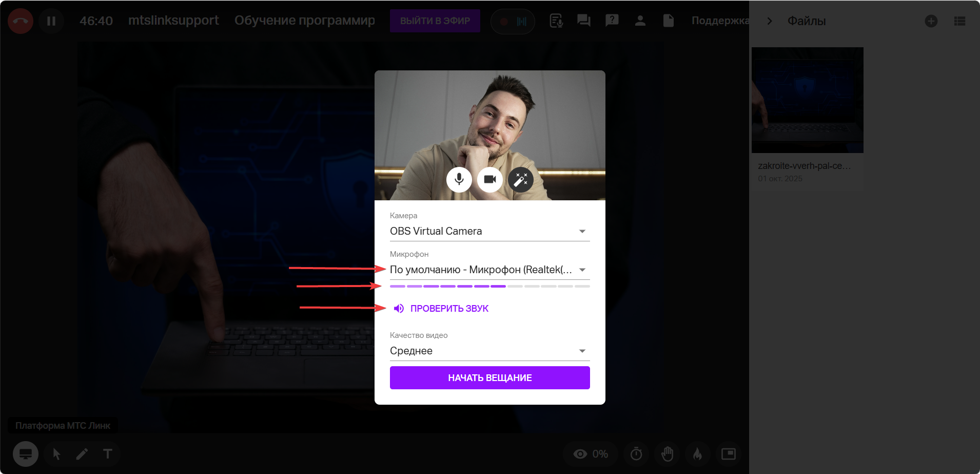
Task: Click the Файлы panel title
Action: click(807, 21)
